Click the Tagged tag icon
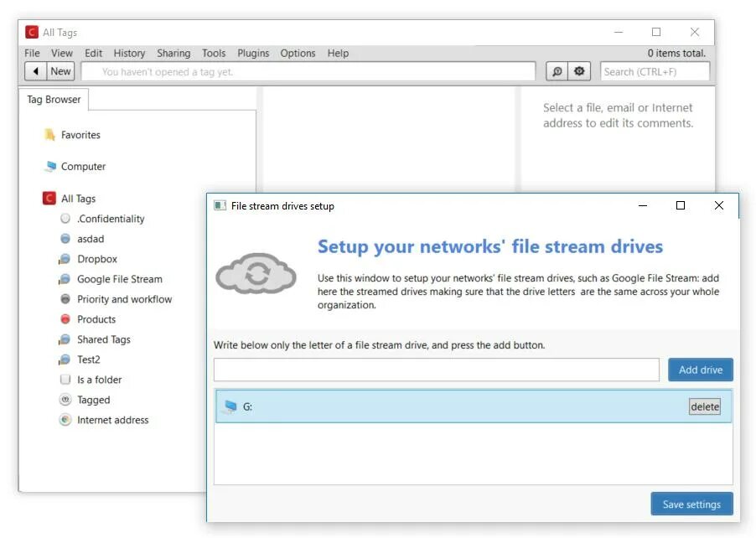This screenshot has height=538, width=756. [x=65, y=400]
